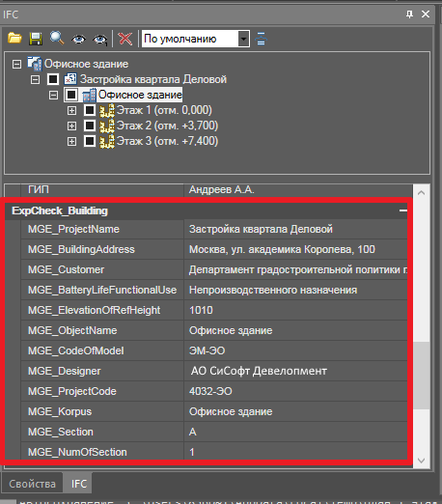Save IFC using floppy disk icon
The image size is (442, 504).
[36, 39]
